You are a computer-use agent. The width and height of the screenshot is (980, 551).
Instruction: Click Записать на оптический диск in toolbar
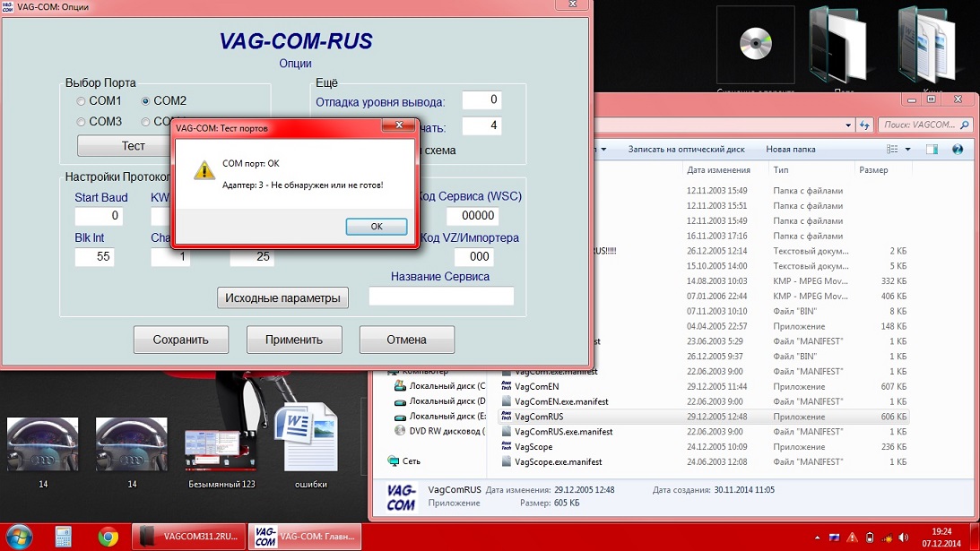pyautogui.click(x=686, y=149)
